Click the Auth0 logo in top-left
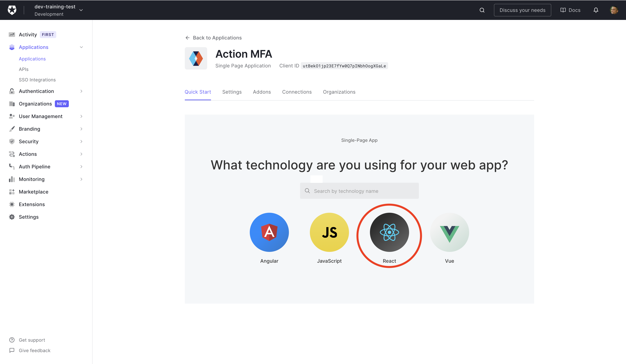The image size is (626, 364). pyautogui.click(x=12, y=10)
